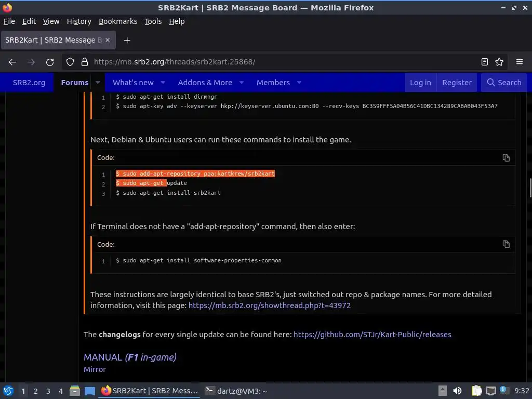The width and height of the screenshot is (532, 399).
Task: Click the Log in button
Action: coord(420,83)
